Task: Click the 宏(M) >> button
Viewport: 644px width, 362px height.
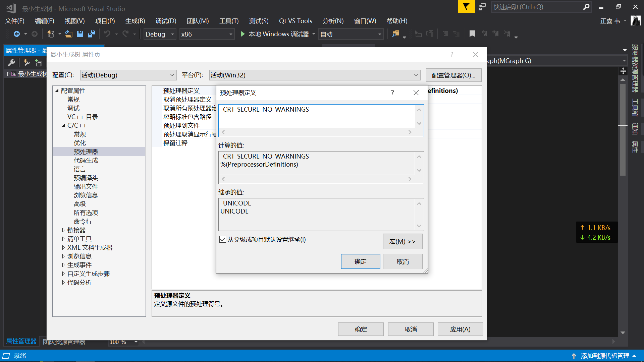Action: 402,241
